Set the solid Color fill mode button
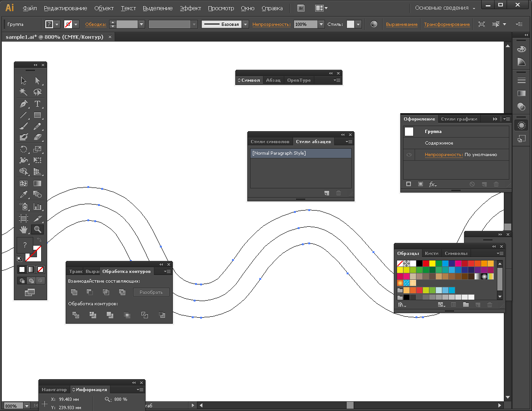This screenshot has width=532, height=411. 22,270
